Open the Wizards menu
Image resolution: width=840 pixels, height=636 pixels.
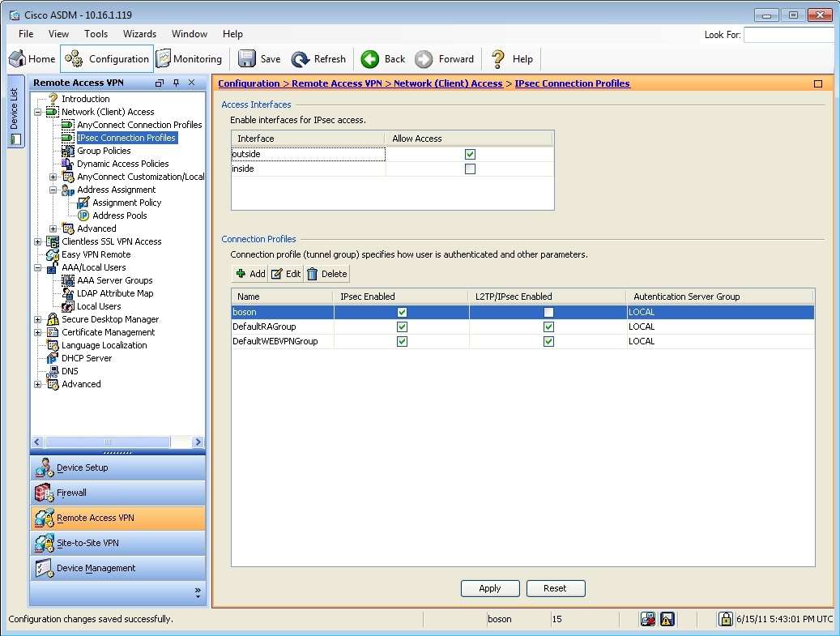pyautogui.click(x=139, y=34)
